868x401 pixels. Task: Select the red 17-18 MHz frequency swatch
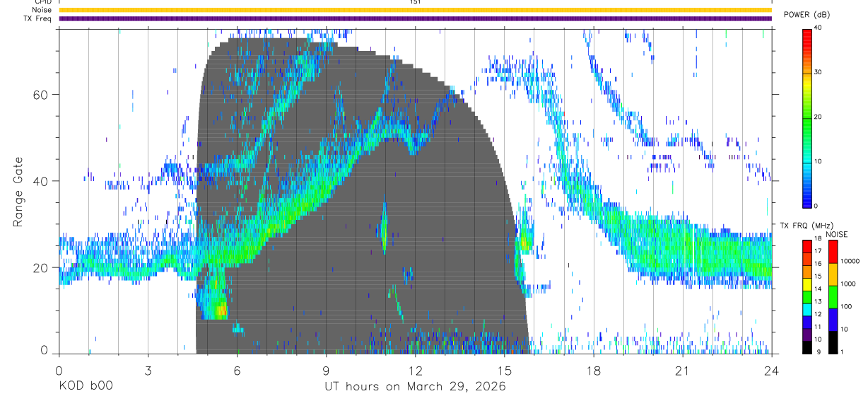[807, 246]
